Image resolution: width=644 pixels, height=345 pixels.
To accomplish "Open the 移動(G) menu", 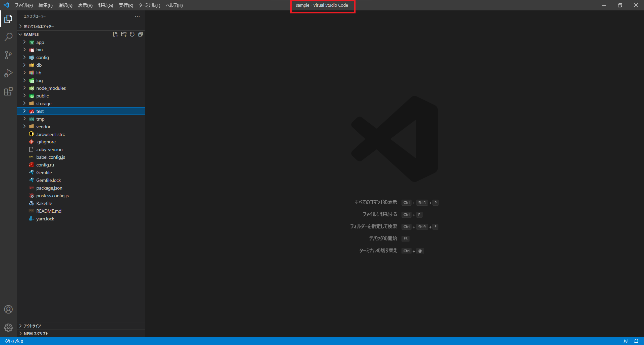I will 106,5.
